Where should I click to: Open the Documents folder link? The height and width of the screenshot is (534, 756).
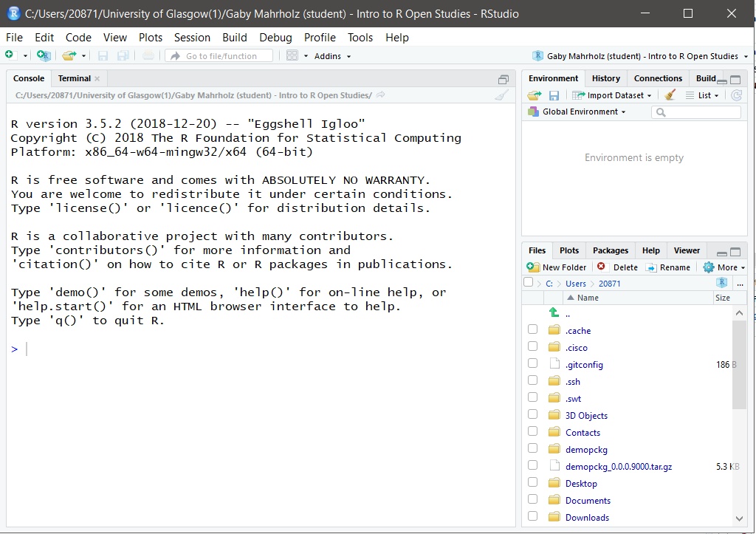[x=588, y=500]
